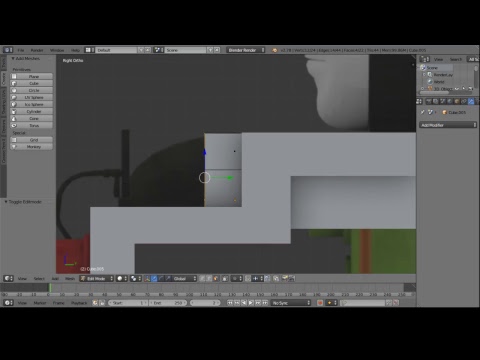Screen dimensions: 480x360
Task: Open the Window menu
Action: (x=57, y=50)
